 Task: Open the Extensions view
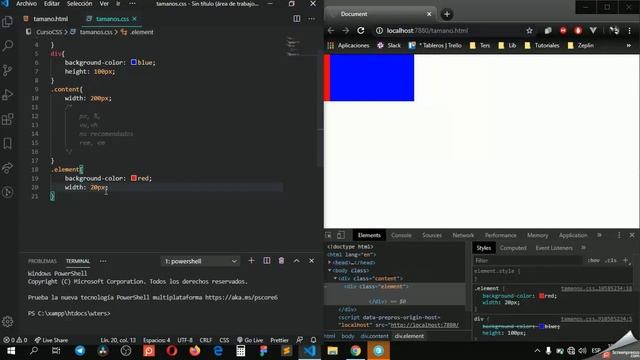7,119
